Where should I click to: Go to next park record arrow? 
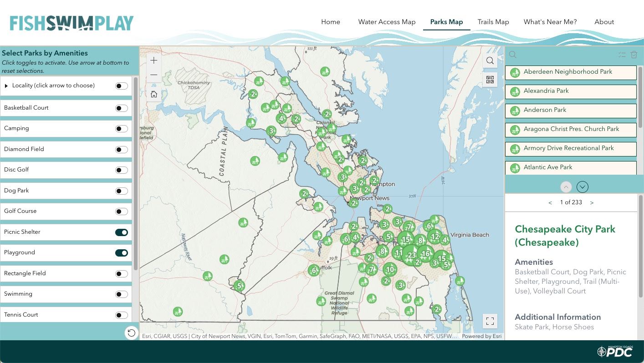pyautogui.click(x=592, y=203)
